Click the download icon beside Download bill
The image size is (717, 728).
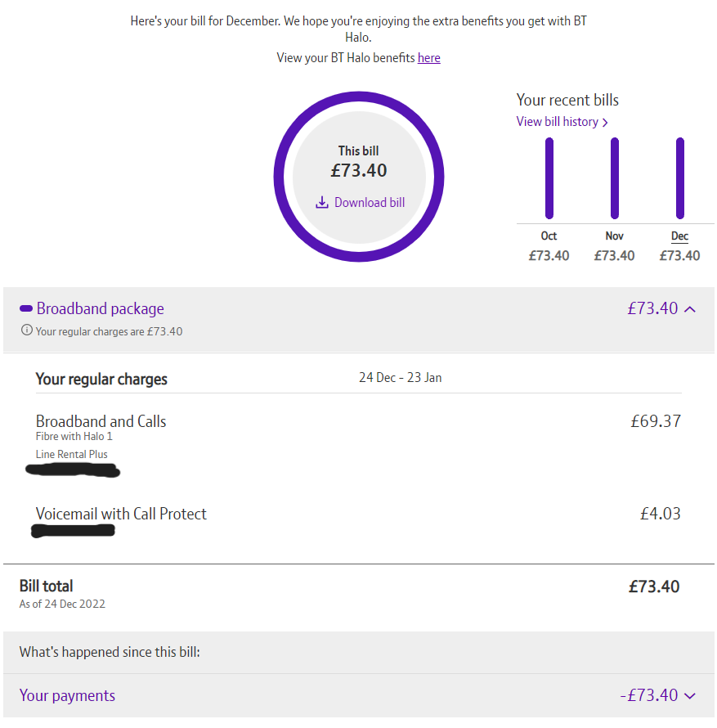pyautogui.click(x=322, y=202)
